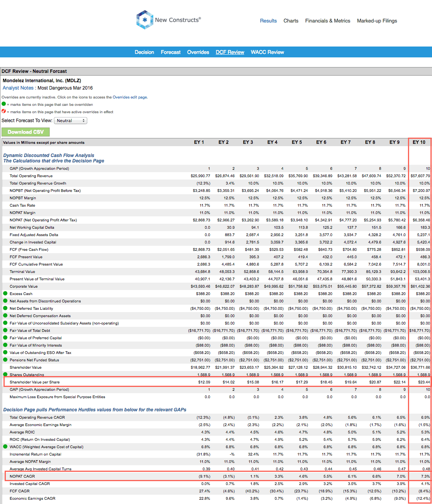Image resolution: width=432 pixels, height=504 pixels.
Task: Select the $23.44 EY 10 per-share value
Action: (424, 382)
